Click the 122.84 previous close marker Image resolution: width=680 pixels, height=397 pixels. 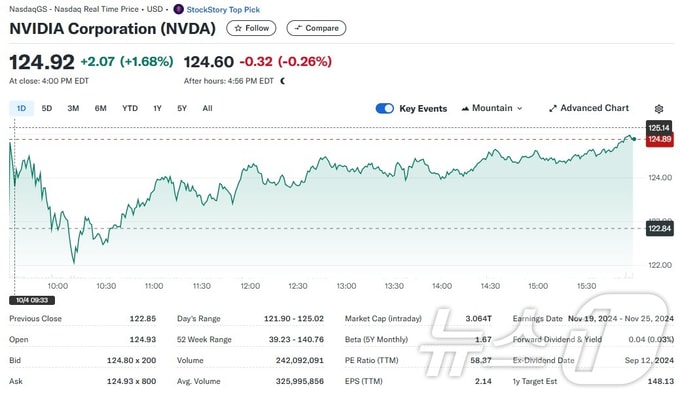point(660,229)
